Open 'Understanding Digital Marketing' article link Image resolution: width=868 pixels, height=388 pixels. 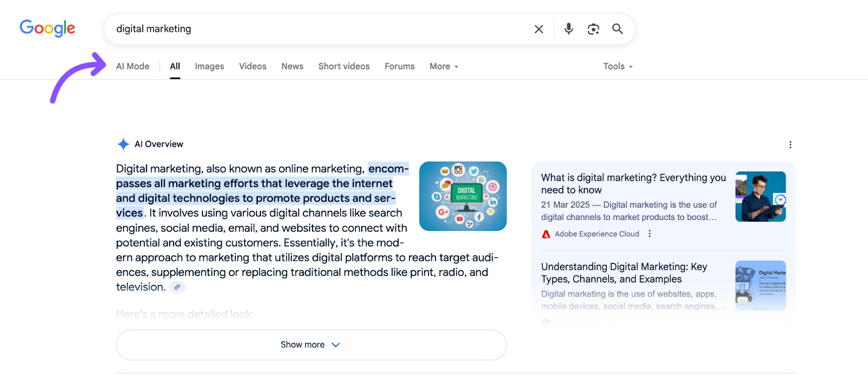tap(624, 273)
